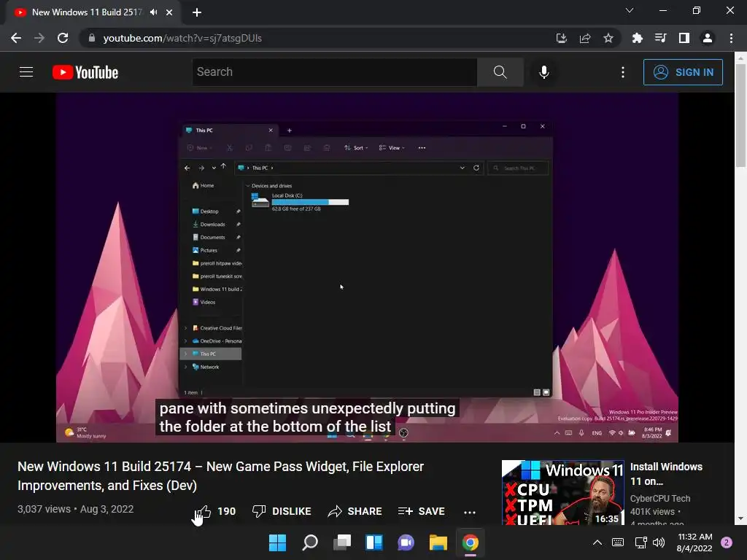
Task: Open the volume tray icon
Action: pos(659,542)
